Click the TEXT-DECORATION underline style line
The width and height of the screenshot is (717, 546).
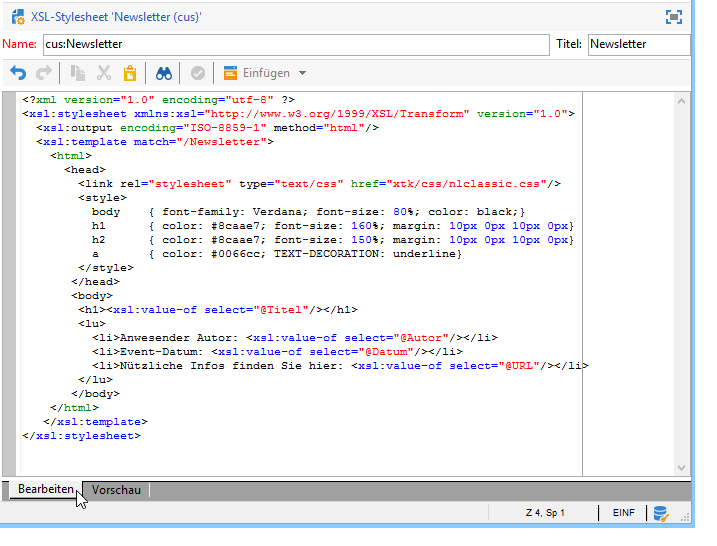[277, 254]
